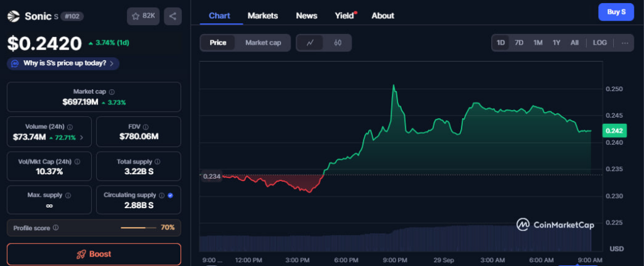Click the 0.234 opening price label
Viewport: 644px width, 266px height.
point(212,176)
